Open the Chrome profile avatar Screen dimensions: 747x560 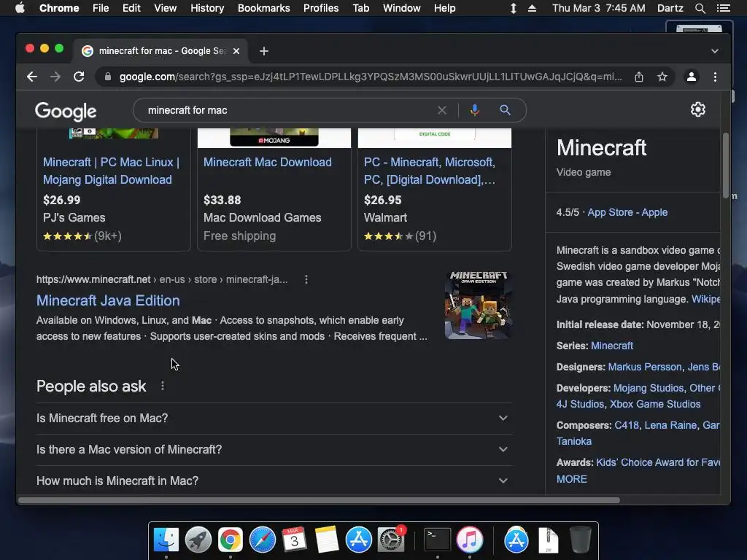point(692,77)
